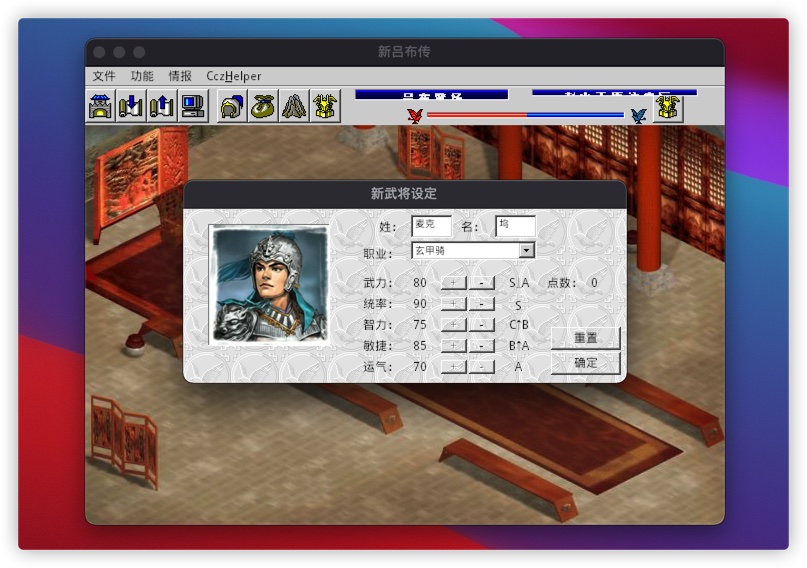The width and height of the screenshot is (807, 568).
Task: Click the red phoenix emblem on the bar
Action: [415, 115]
